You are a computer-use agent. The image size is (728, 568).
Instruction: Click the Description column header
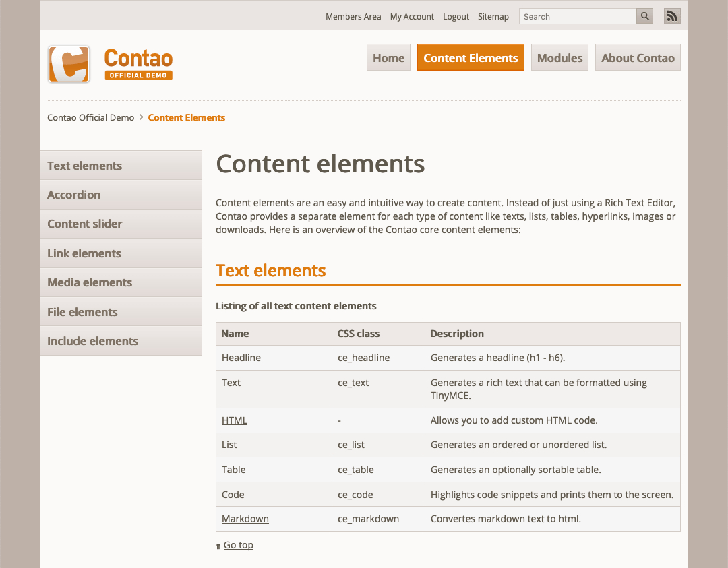click(x=553, y=334)
